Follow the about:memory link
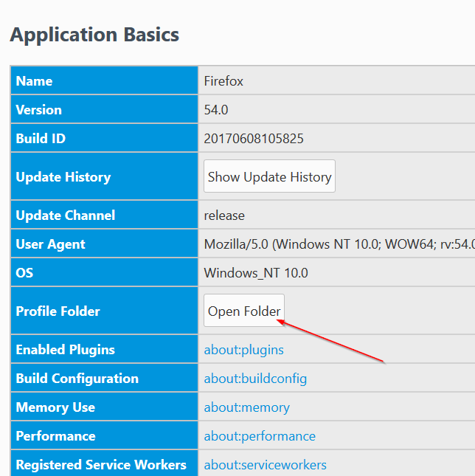This screenshot has width=475, height=476. pyautogui.click(x=246, y=407)
